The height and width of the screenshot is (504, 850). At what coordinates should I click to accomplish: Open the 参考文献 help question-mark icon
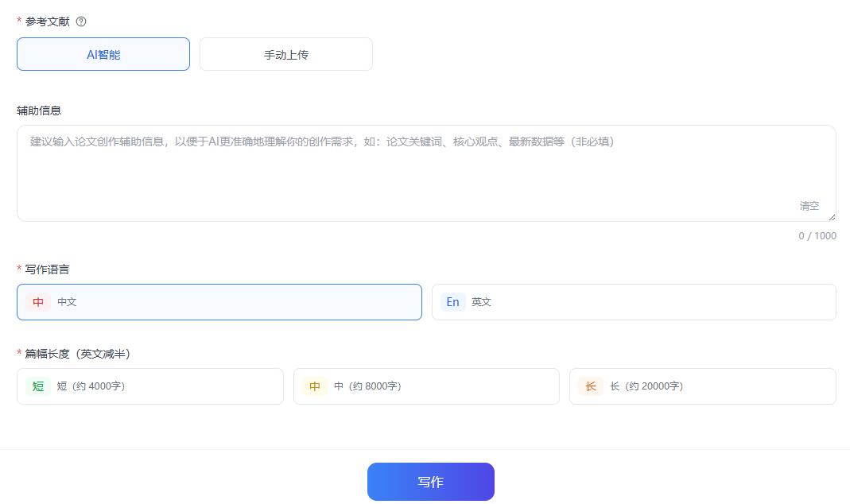click(x=81, y=21)
